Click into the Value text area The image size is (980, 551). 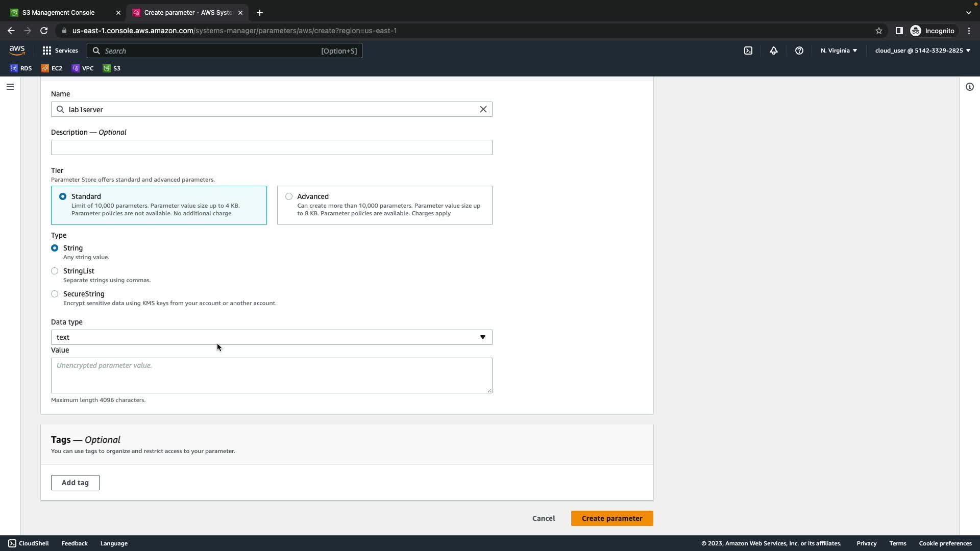[x=271, y=375]
